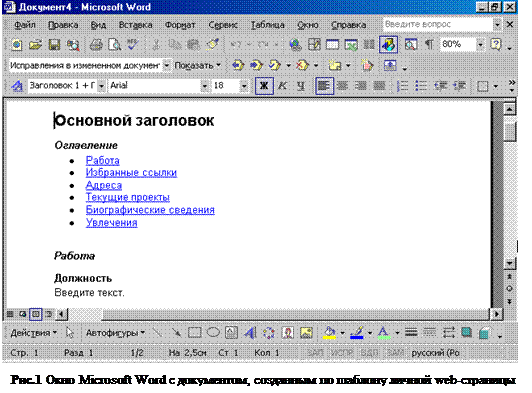Open the Reviewing Pane icon

coord(390,65)
